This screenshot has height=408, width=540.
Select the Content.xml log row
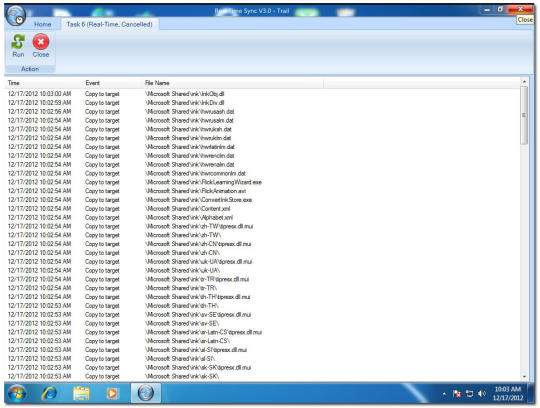click(263, 209)
